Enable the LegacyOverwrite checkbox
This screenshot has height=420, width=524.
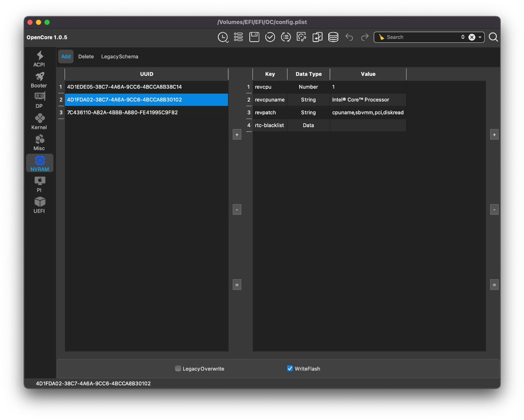coord(178,369)
